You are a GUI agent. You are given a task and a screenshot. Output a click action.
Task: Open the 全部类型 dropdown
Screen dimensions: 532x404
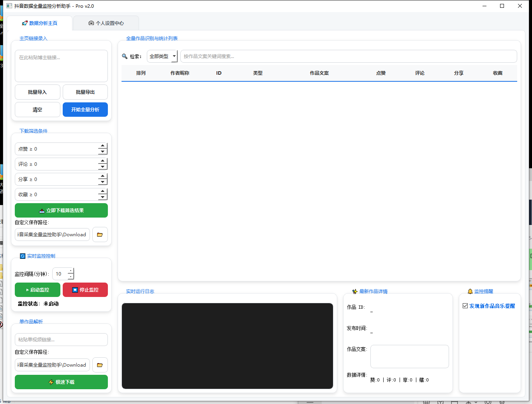pos(162,56)
